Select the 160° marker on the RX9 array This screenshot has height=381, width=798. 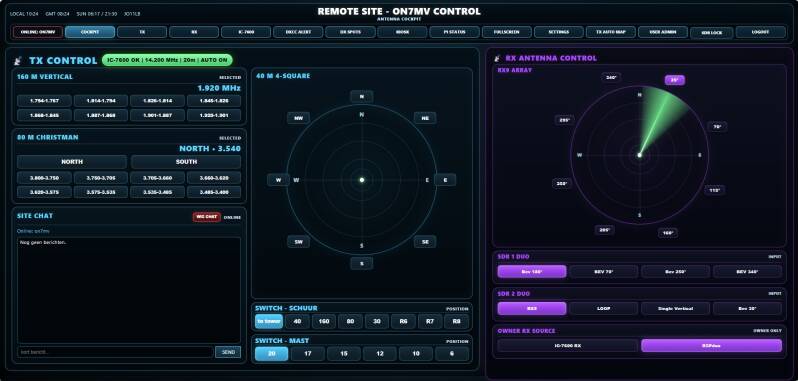667,233
